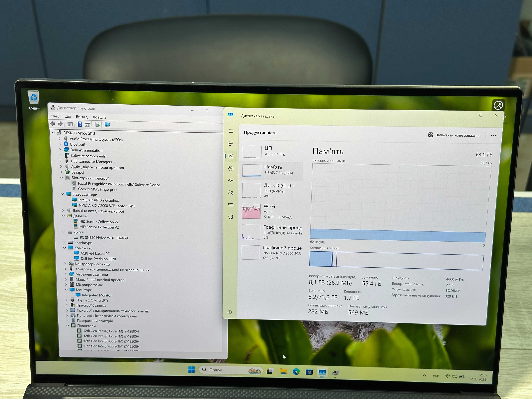
Task: Open Task Manager settings gear icon
Action: point(230,312)
